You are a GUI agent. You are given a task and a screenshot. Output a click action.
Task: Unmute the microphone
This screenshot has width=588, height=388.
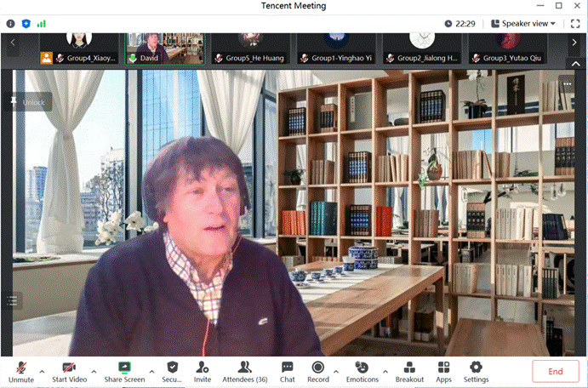[x=20, y=371]
